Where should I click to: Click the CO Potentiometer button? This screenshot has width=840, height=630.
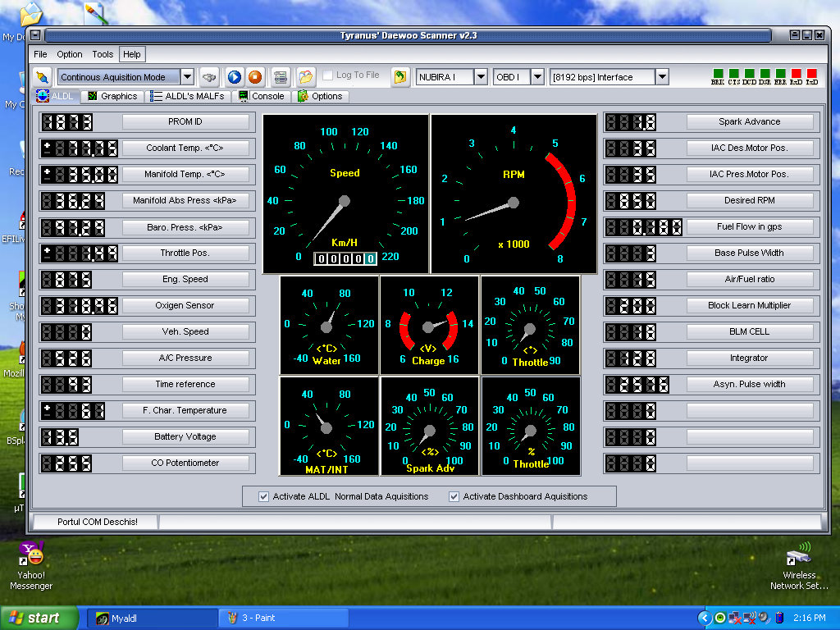coord(185,463)
